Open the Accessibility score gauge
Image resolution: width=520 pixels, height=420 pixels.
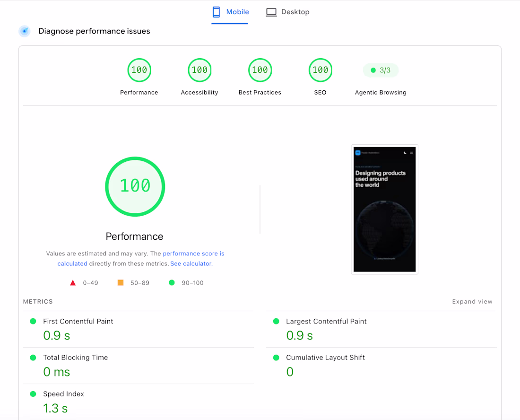(x=199, y=70)
